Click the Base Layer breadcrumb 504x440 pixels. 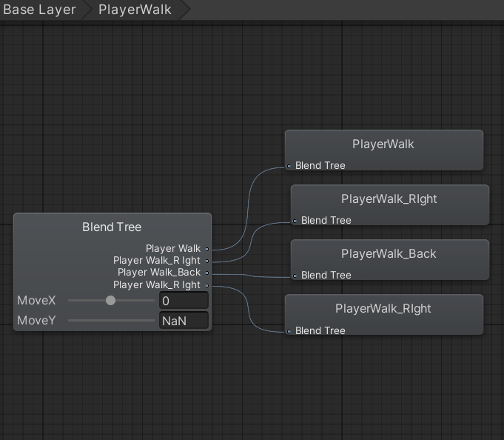pos(39,10)
